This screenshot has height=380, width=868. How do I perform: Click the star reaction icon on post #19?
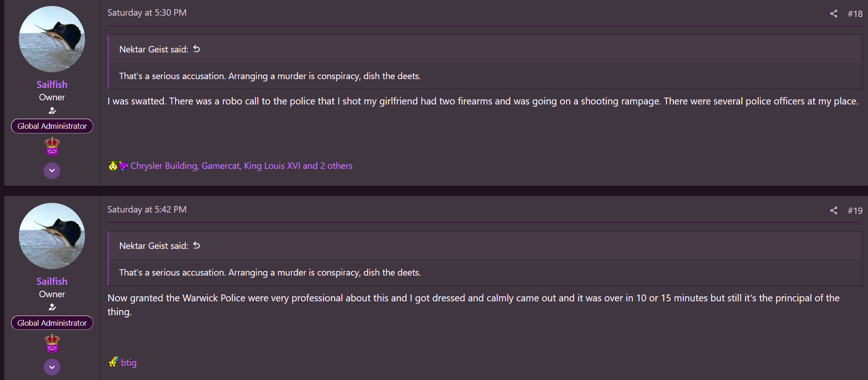click(113, 363)
